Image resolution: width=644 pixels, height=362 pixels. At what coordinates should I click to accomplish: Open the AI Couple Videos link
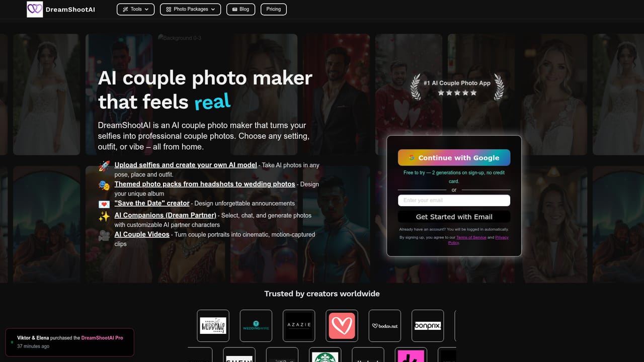click(x=142, y=234)
